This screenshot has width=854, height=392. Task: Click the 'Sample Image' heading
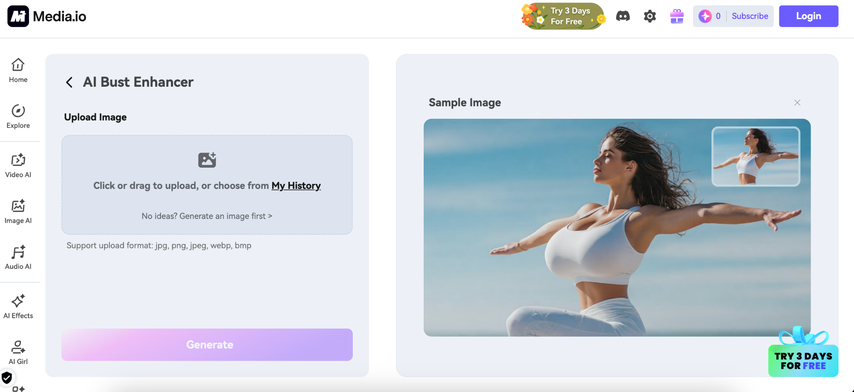point(465,102)
